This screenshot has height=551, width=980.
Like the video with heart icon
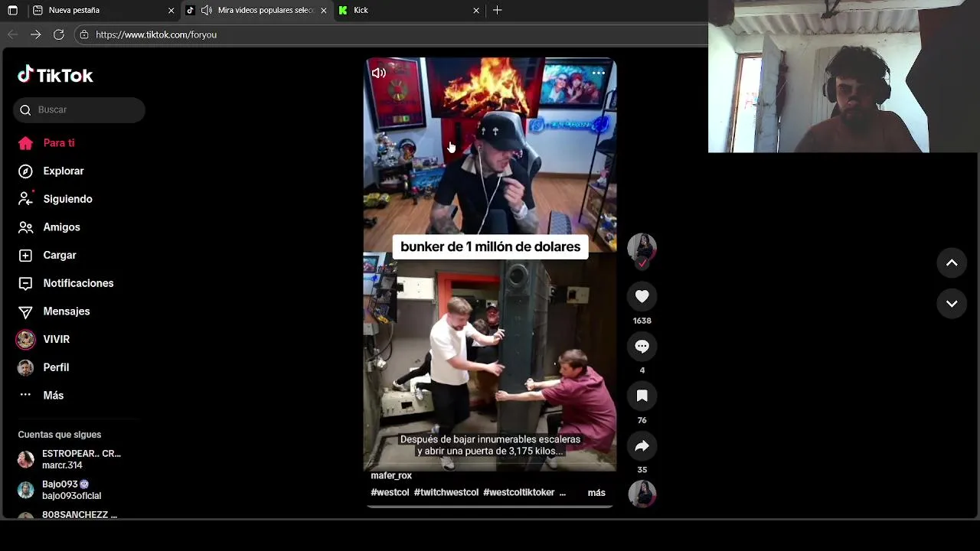[x=642, y=297]
